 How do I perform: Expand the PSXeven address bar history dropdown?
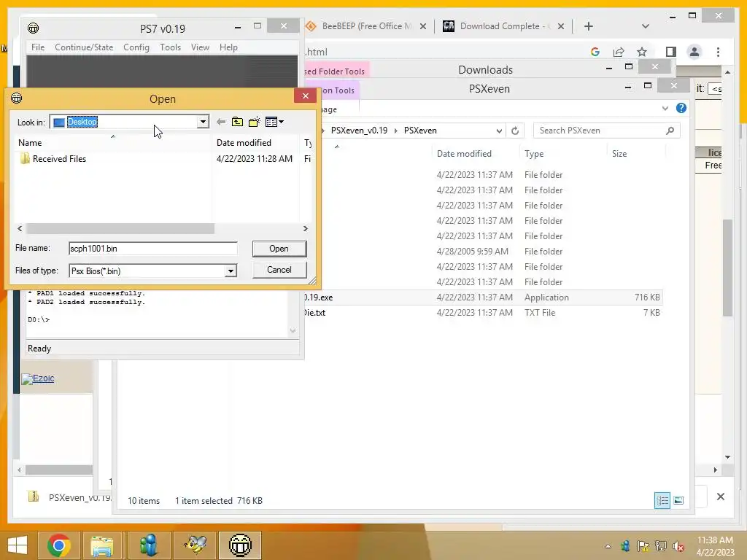(x=499, y=131)
